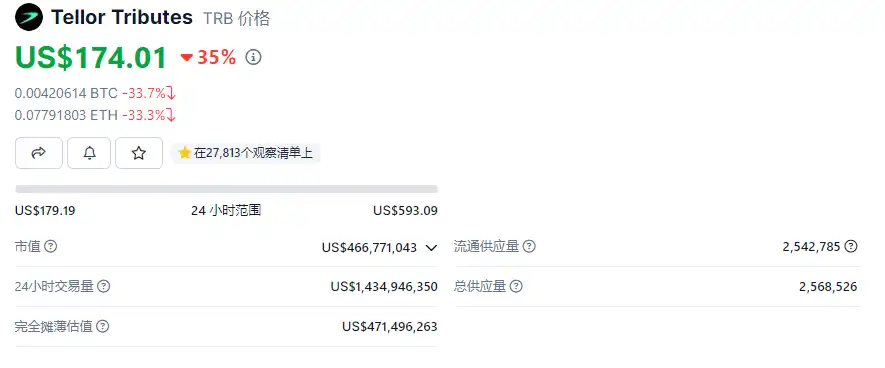Open help icon beside 24小时交易量
Screen dimensions: 885x368
coord(103,286)
